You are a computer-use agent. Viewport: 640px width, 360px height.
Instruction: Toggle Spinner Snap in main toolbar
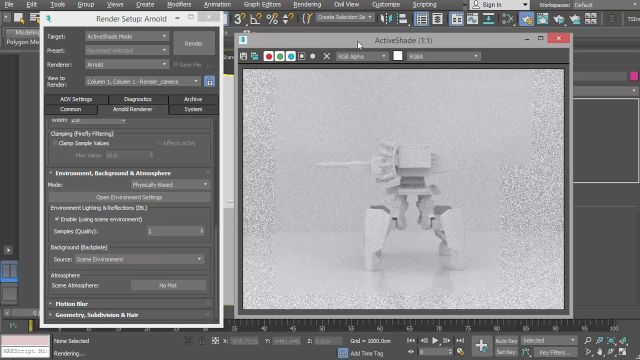point(288,18)
